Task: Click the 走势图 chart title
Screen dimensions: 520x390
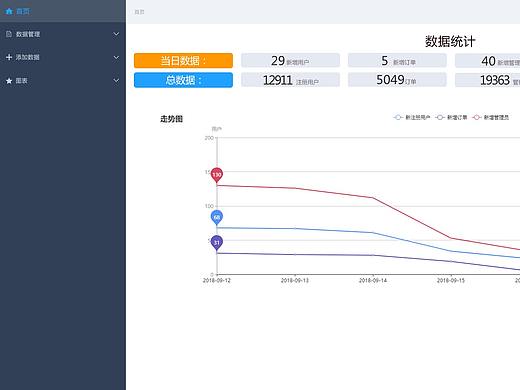Action: click(171, 119)
